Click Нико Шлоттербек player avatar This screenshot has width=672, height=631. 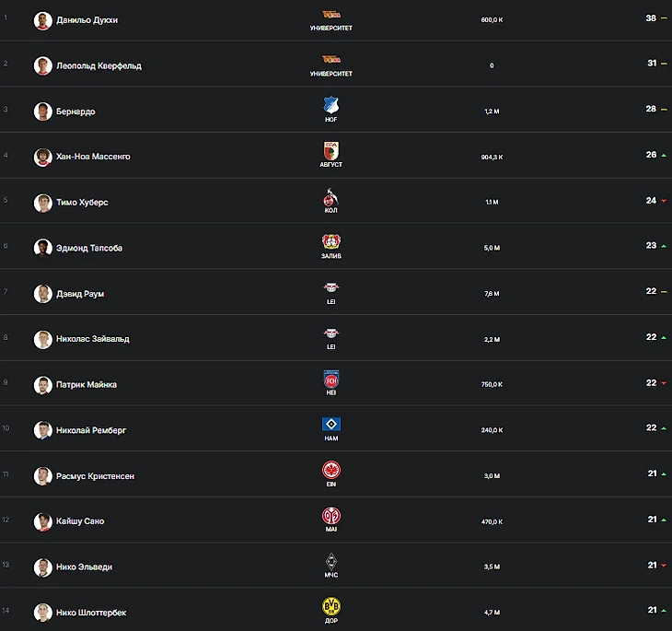[x=43, y=613]
